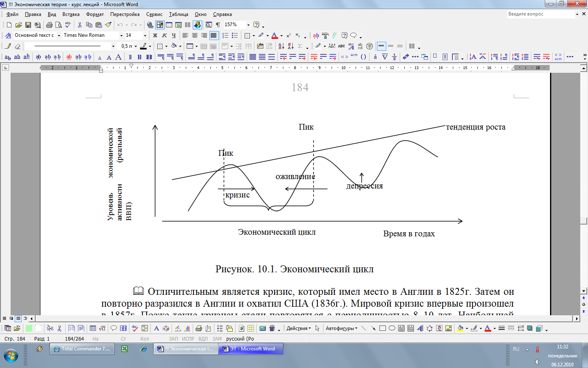Click the Cut scissors icon in Standard toolbar
The height and width of the screenshot is (368, 588).
(x=80, y=25)
